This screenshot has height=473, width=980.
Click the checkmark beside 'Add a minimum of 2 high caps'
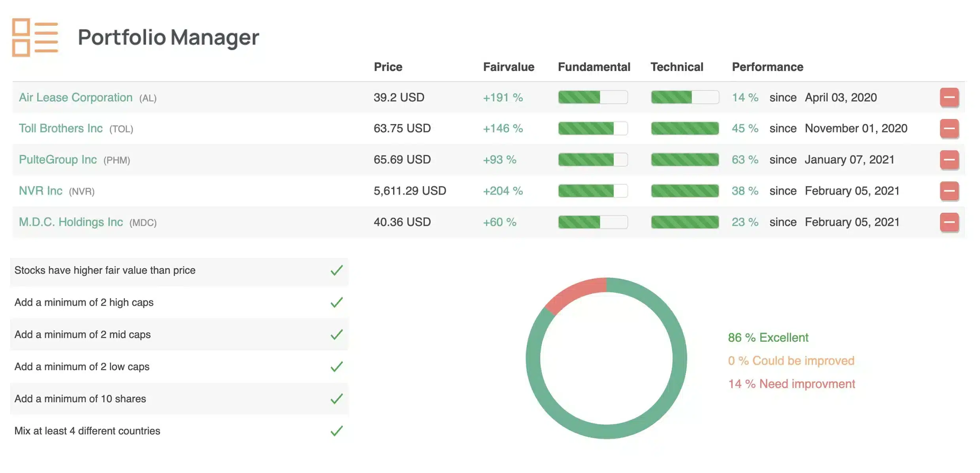(x=336, y=303)
